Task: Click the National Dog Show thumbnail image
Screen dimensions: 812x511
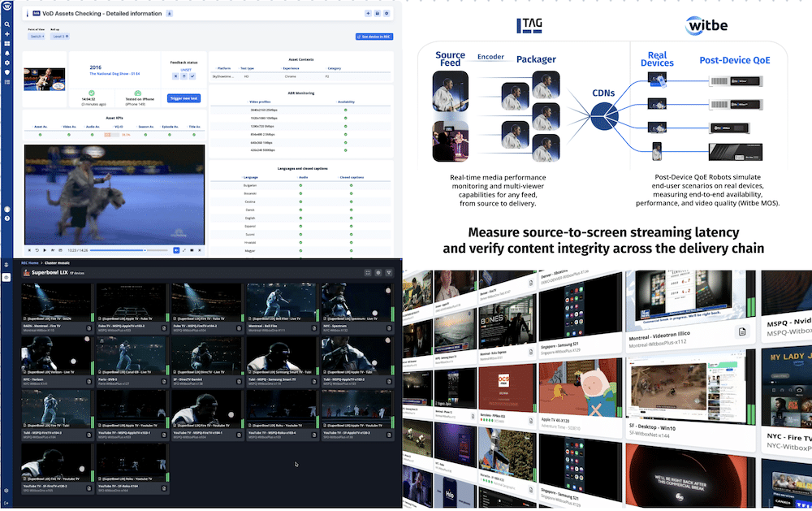Action: coord(45,80)
